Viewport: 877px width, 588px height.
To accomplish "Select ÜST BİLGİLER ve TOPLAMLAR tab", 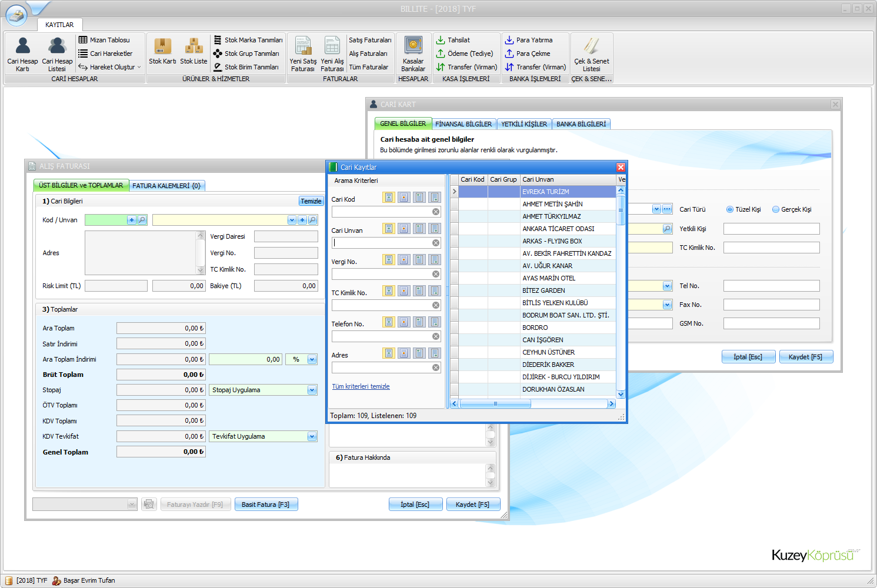I will point(81,185).
